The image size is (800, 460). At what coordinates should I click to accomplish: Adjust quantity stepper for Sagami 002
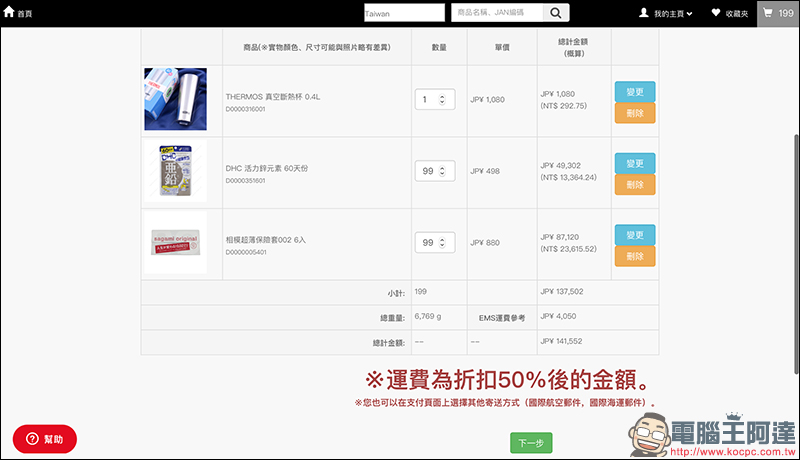(x=442, y=243)
